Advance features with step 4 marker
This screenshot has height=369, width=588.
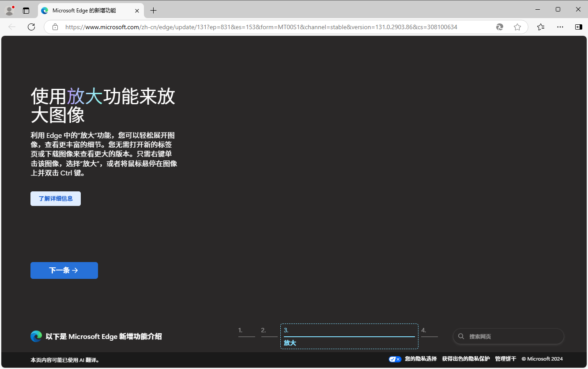(x=429, y=334)
